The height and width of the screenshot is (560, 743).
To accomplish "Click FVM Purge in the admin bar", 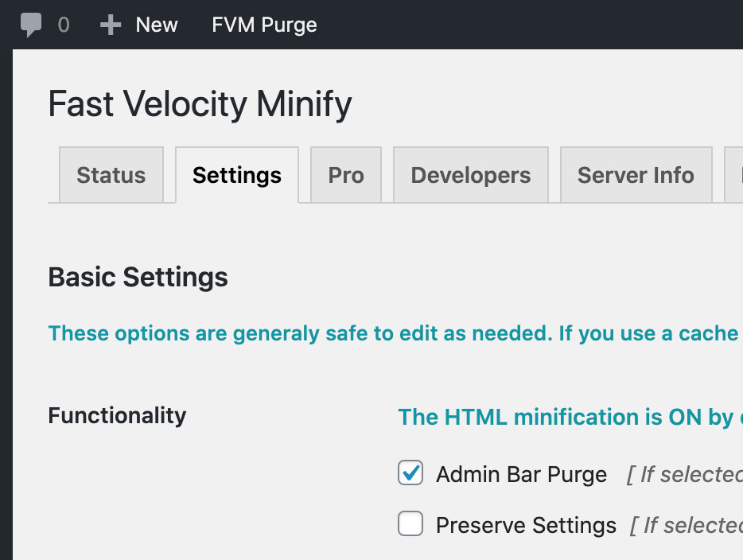I will pos(264,25).
